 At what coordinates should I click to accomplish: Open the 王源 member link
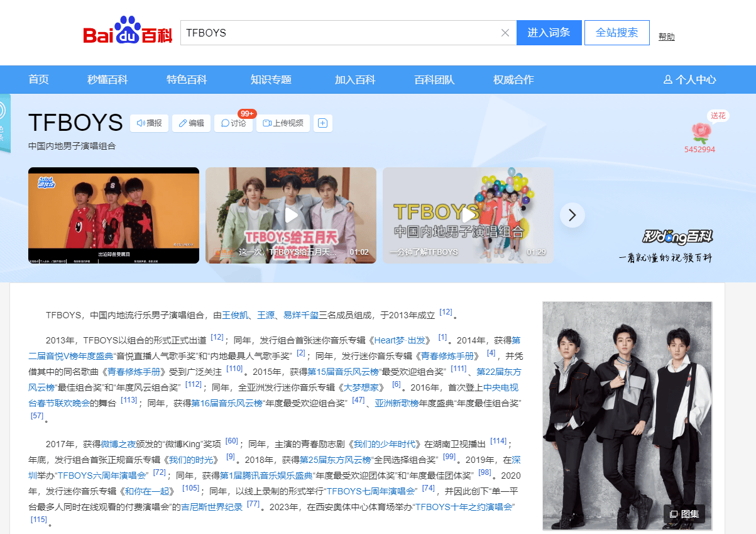tap(265, 315)
